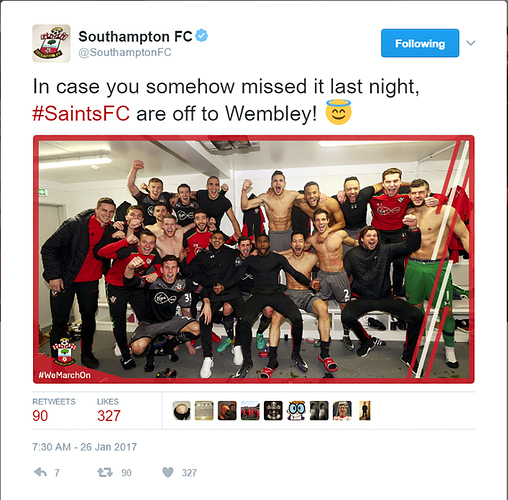Open the red-shirted person liker avatar

coord(342,410)
